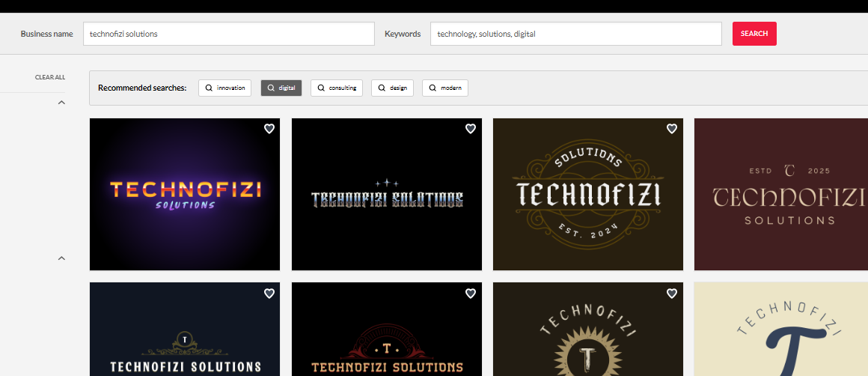Viewport: 868px width, 376px height.
Task: Open the navy Technofizi Solutions logo
Action: (x=185, y=330)
